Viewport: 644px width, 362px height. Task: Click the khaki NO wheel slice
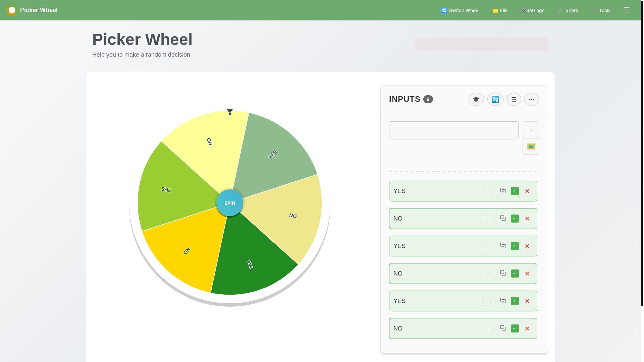pos(293,216)
